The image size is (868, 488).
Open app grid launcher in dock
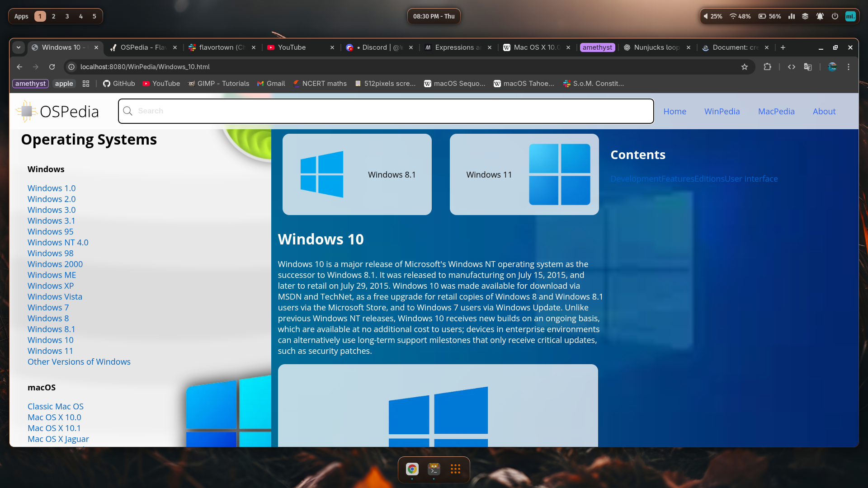[455, 469]
